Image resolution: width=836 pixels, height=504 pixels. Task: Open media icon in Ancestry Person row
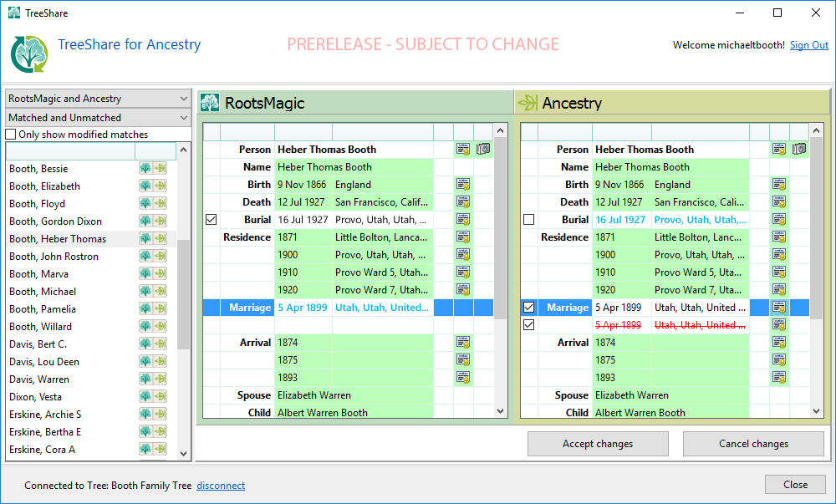pyautogui.click(x=799, y=149)
